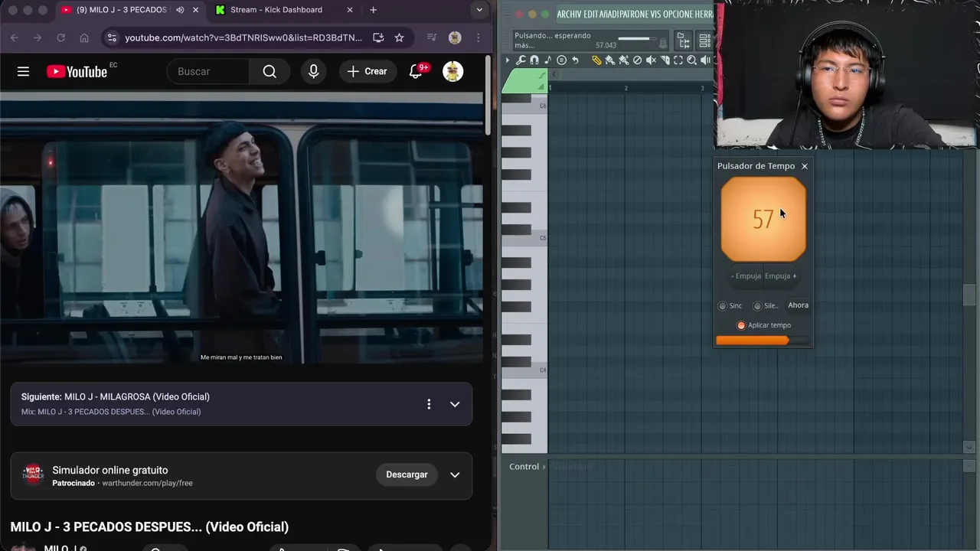
Task: Select the Slice tool icon
Action: 665,60
